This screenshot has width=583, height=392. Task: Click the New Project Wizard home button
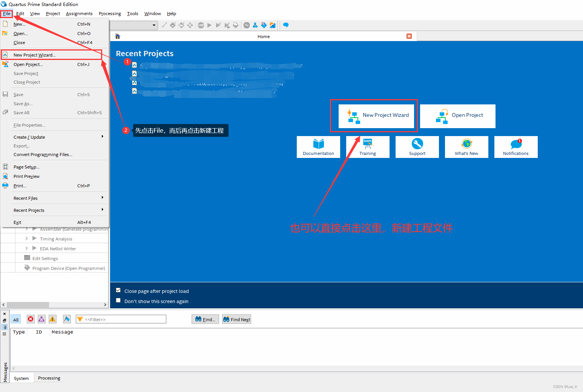coord(376,116)
